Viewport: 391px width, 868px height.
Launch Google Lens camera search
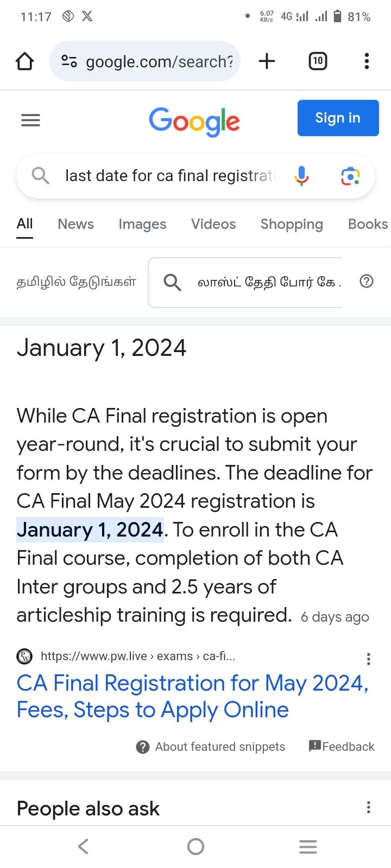(350, 176)
